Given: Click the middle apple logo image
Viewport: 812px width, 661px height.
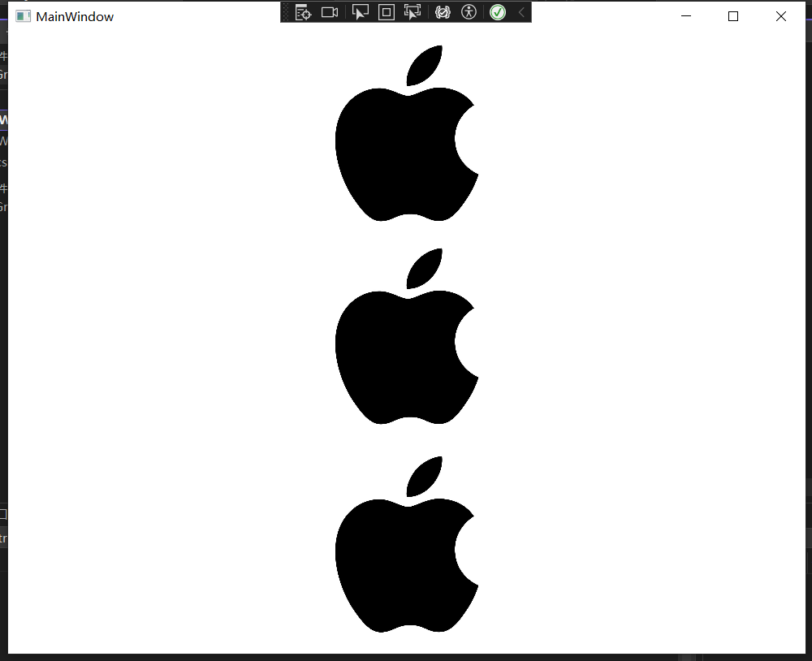Looking at the screenshot, I should click(x=407, y=336).
